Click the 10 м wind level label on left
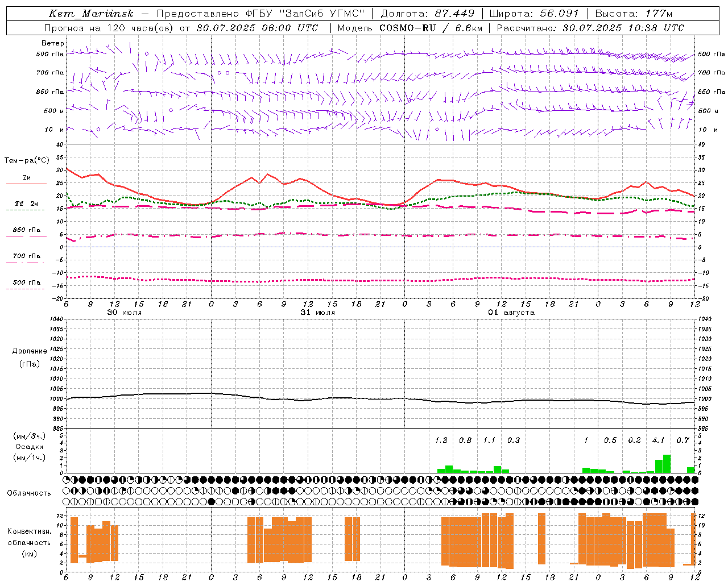728x582 pixels. [x=55, y=130]
